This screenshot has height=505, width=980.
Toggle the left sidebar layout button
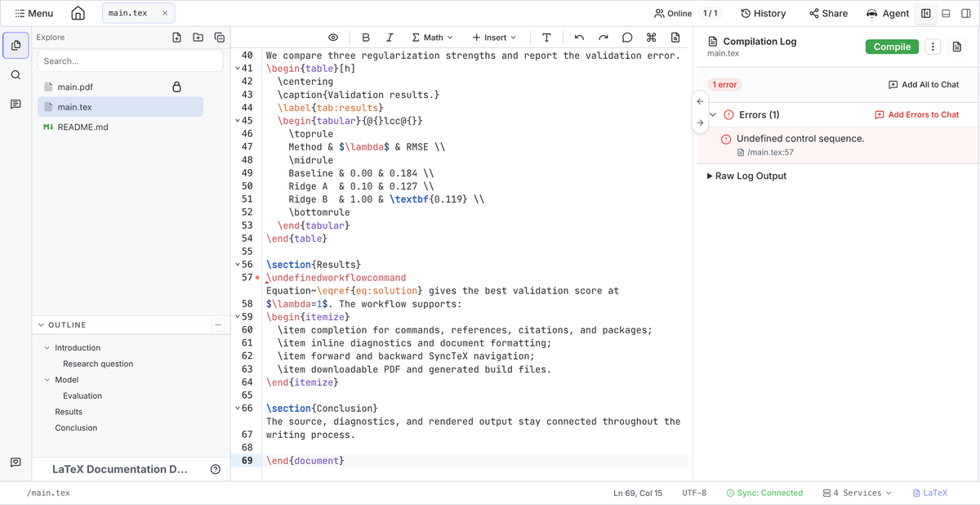926,13
